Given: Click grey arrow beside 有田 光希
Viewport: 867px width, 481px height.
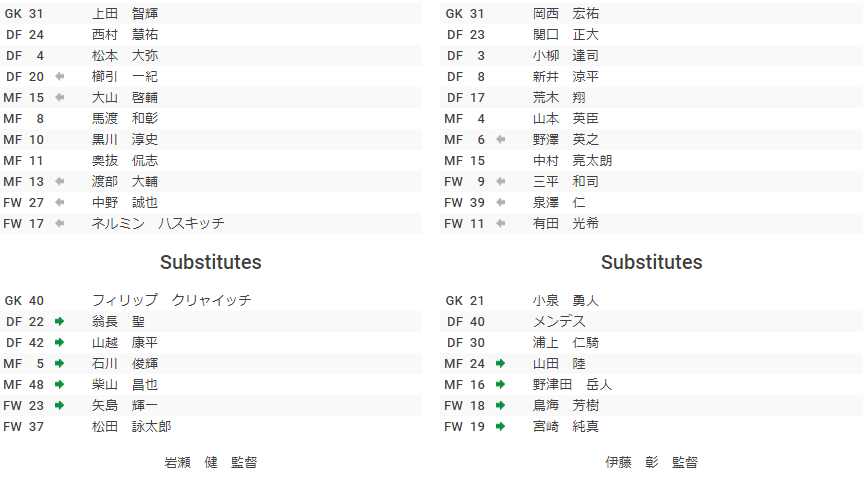Looking at the screenshot, I should click(501, 224).
